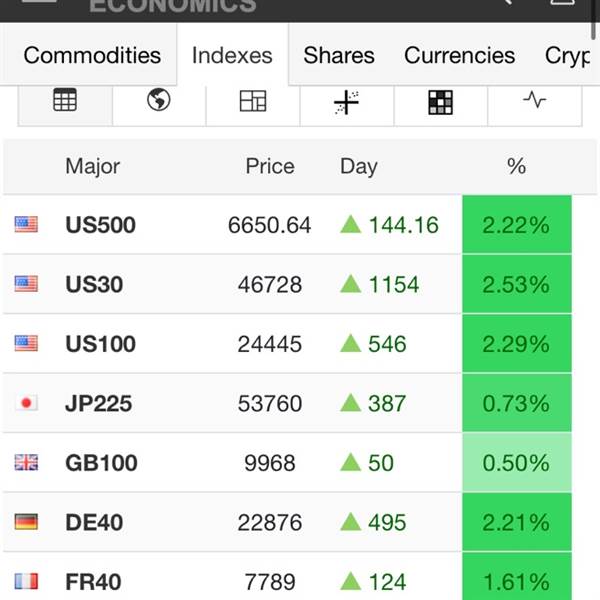Select the table view icon
Screen dimensions: 600x600
tap(65, 101)
